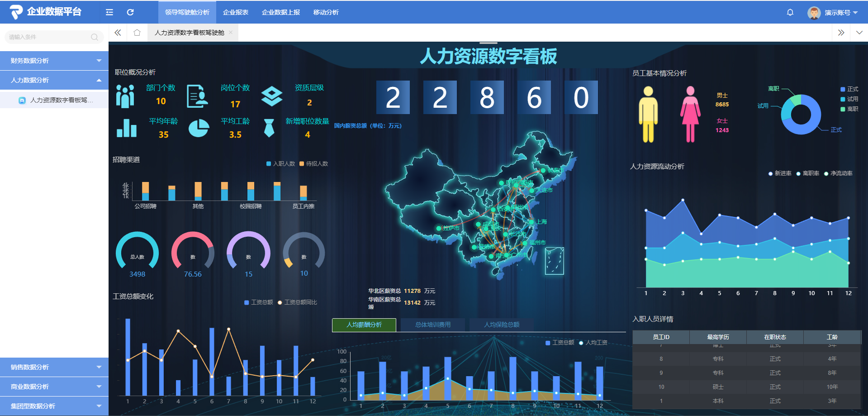Click the 10年 cell in employee table
The height and width of the screenshot is (416, 868).
[x=832, y=387]
